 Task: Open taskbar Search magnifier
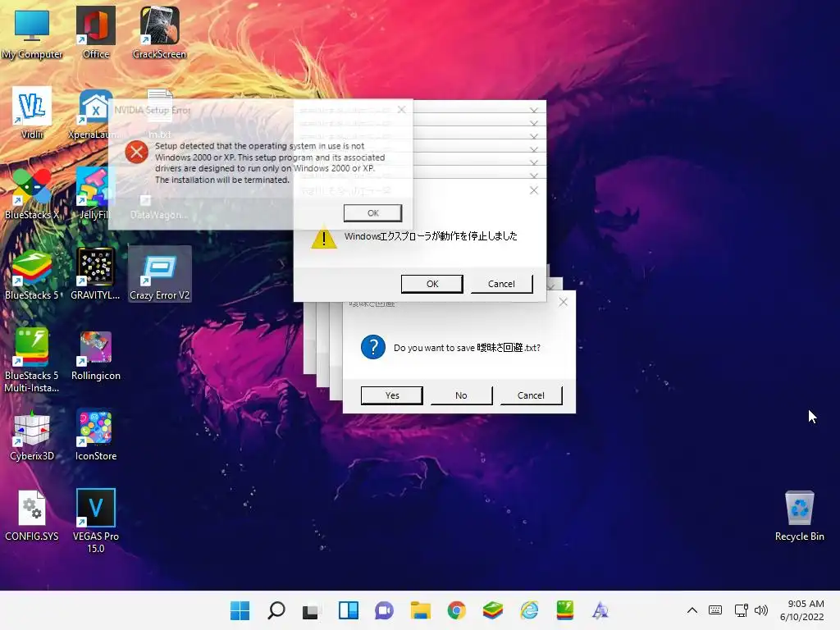[276, 610]
